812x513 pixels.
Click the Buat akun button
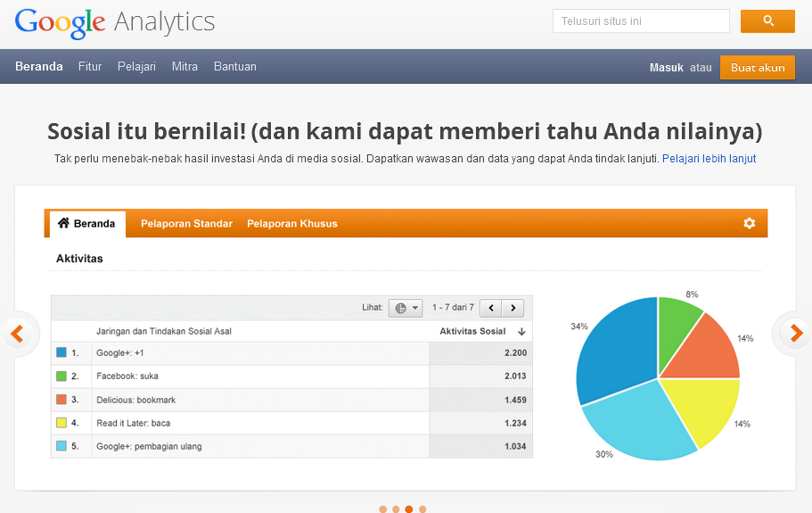tap(757, 68)
